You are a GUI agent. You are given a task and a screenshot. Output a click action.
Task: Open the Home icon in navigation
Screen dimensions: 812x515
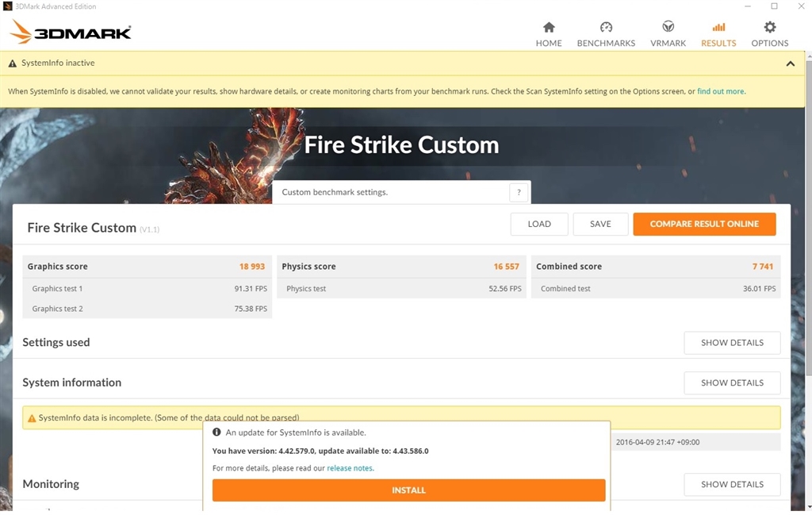[549, 27]
